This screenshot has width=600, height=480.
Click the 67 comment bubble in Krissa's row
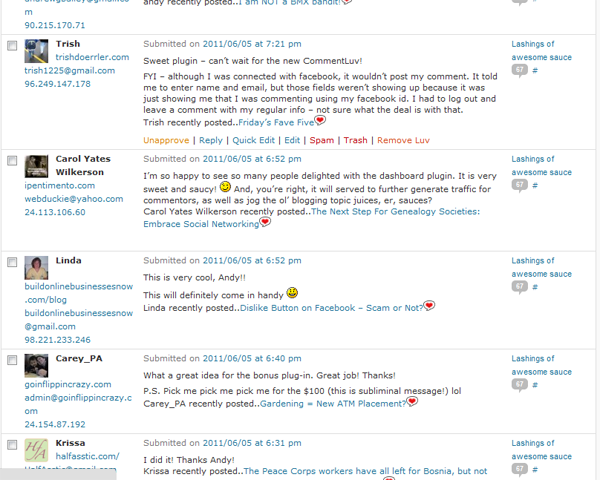520,469
